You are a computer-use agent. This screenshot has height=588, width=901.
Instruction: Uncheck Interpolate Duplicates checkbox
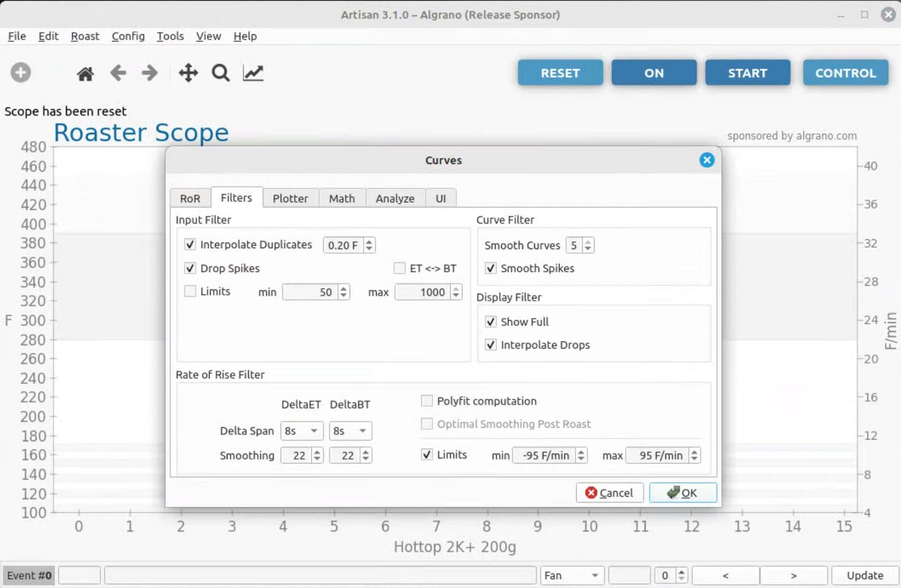point(190,245)
